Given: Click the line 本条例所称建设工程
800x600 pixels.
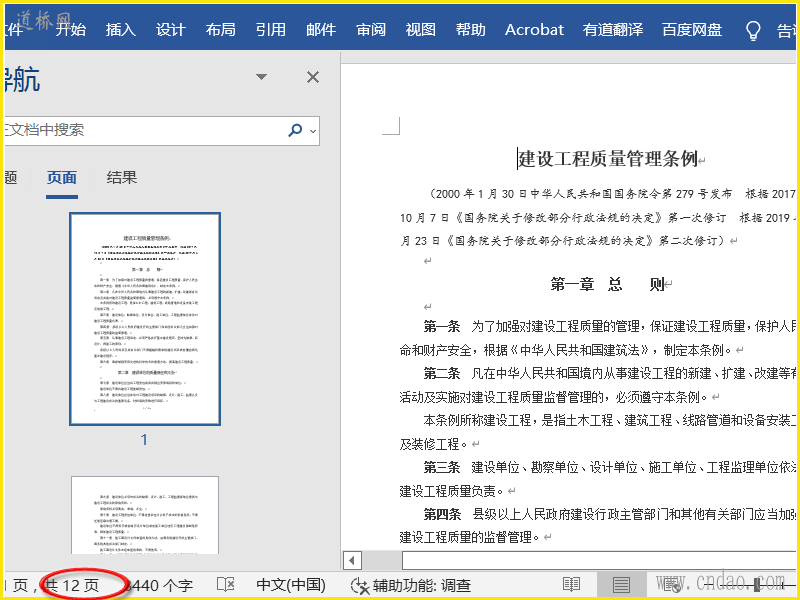Looking at the screenshot, I should [609, 420].
